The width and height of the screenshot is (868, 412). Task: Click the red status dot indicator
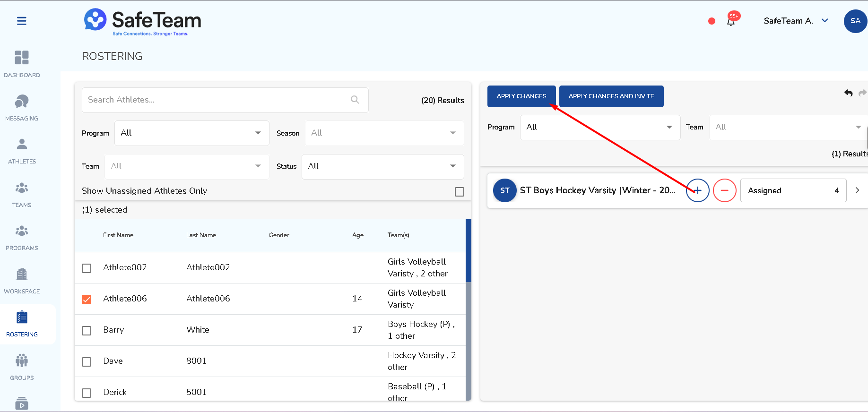[712, 21]
